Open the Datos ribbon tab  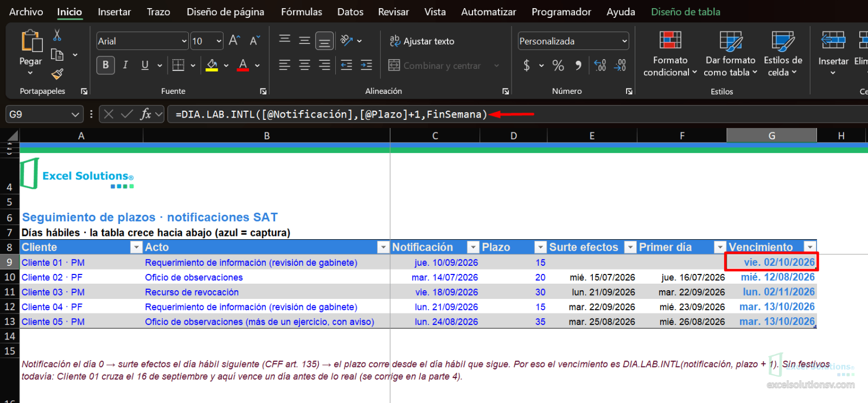[350, 12]
